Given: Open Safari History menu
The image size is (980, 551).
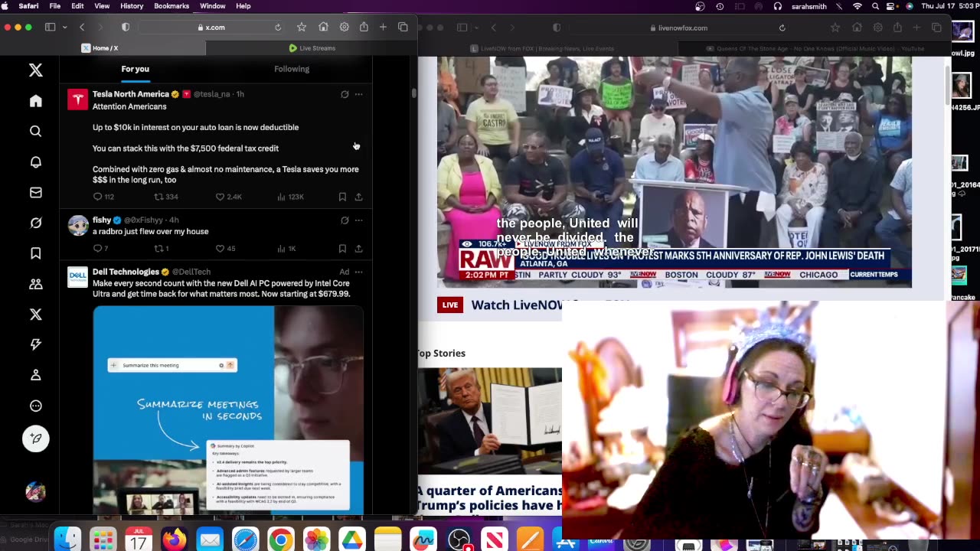Looking at the screenshot, I should click(x=132, y=6).
